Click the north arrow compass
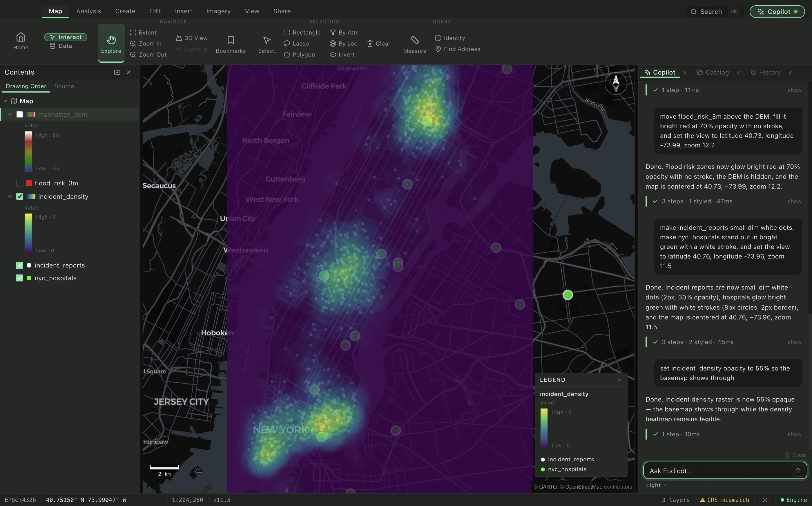This screenshot has width=812, height=506. click(616, 83)
